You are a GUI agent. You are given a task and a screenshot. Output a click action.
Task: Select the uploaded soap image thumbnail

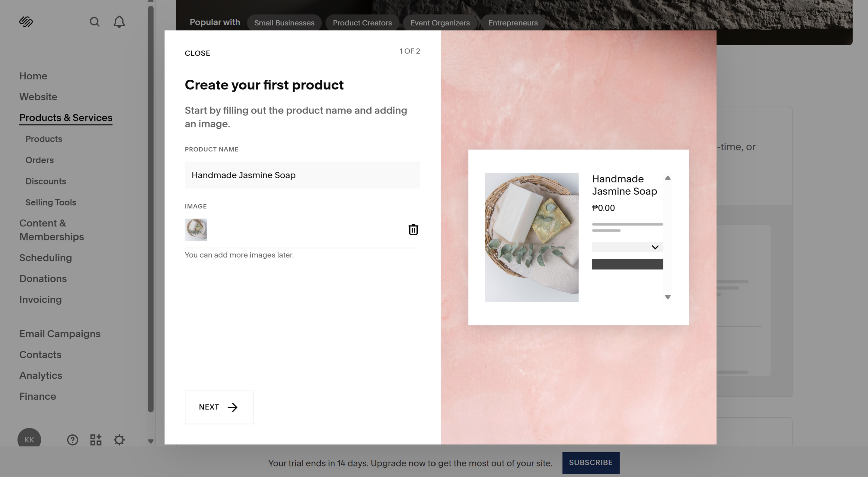196,230
